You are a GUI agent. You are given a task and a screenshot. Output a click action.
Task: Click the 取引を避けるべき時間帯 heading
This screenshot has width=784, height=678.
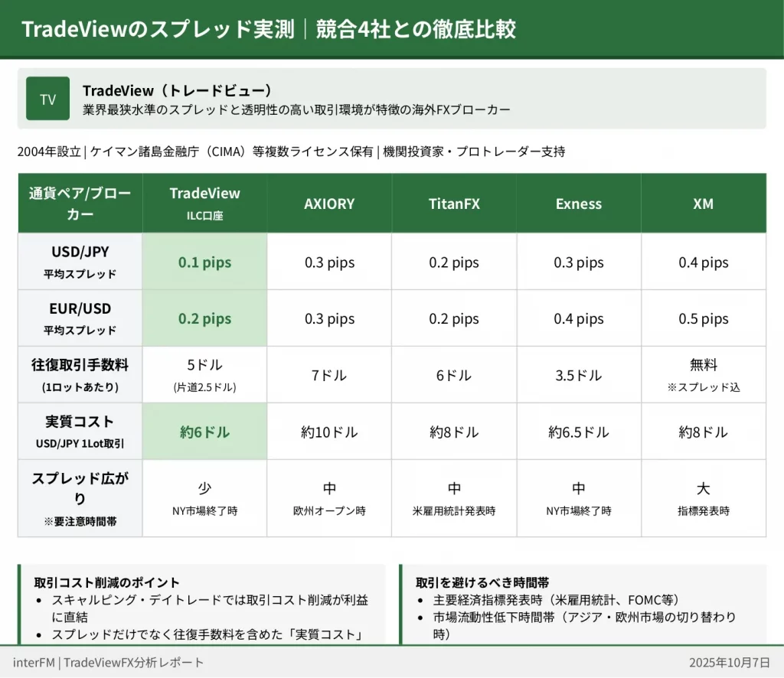coord(482,582)
